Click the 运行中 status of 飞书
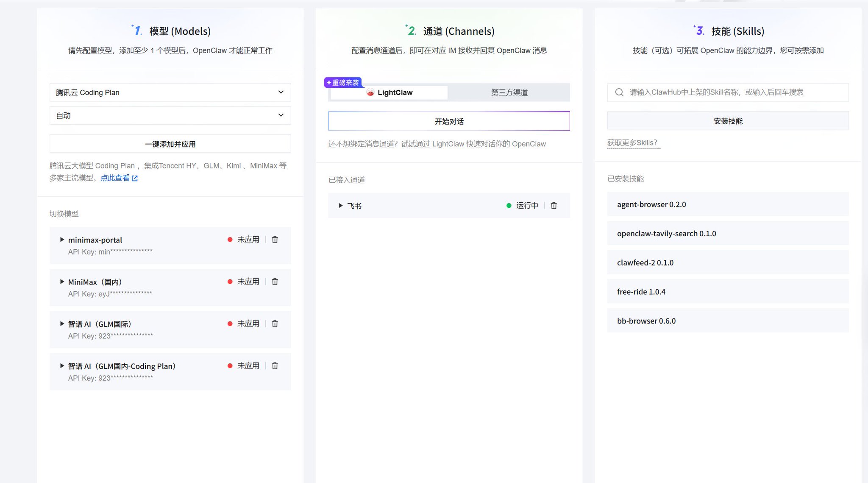This screenshot has width=868, height=483. (x=523, y=206)
